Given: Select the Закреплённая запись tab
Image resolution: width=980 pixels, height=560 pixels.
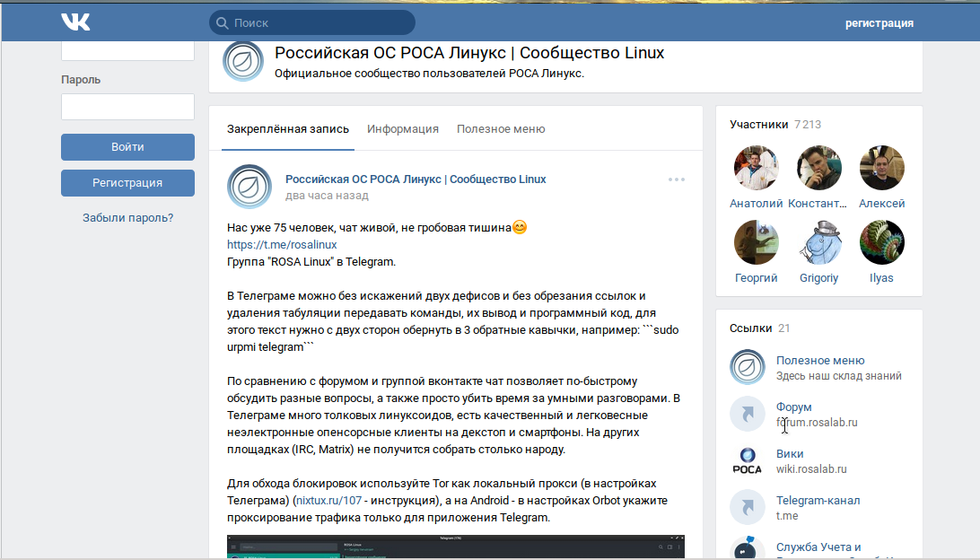Looking at the screenshot, I should tap(287, 128).
